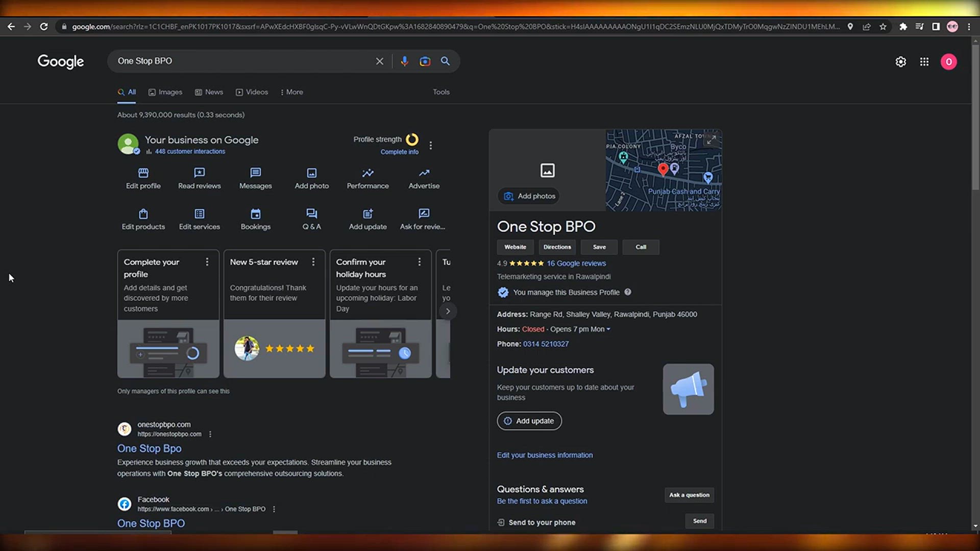This screenshot has width=980, height=551.
Task: Open business profile three-dot menu
Action: coord(431,145)
